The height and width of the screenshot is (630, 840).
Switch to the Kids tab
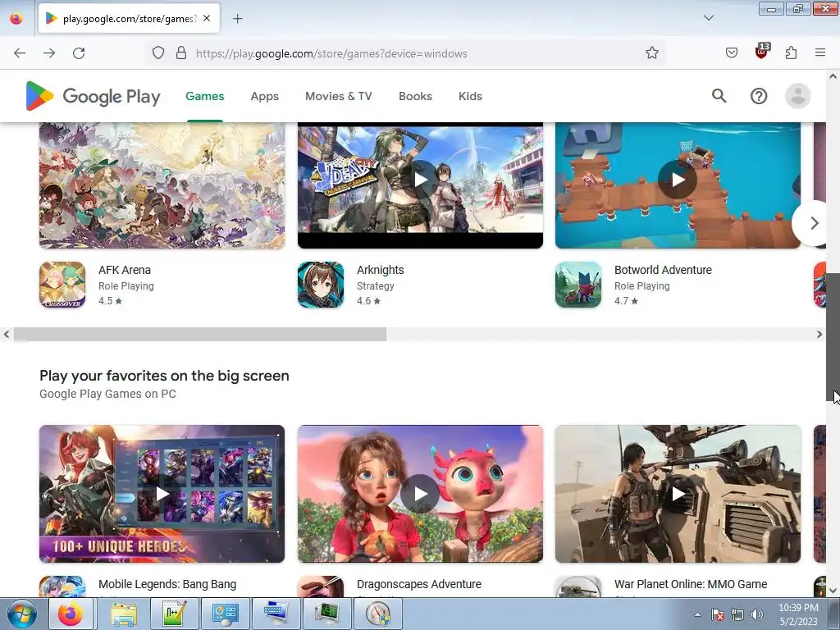click(470, 97)
